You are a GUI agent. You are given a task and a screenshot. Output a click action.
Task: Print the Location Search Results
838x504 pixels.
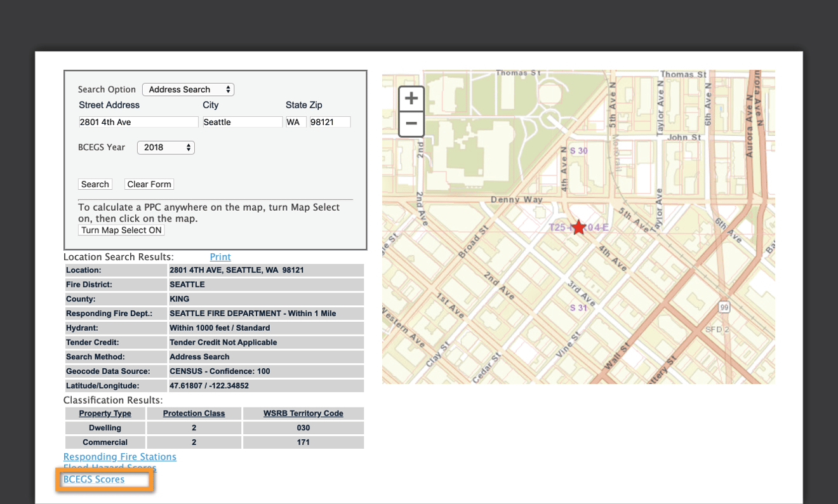coord(220,256)
